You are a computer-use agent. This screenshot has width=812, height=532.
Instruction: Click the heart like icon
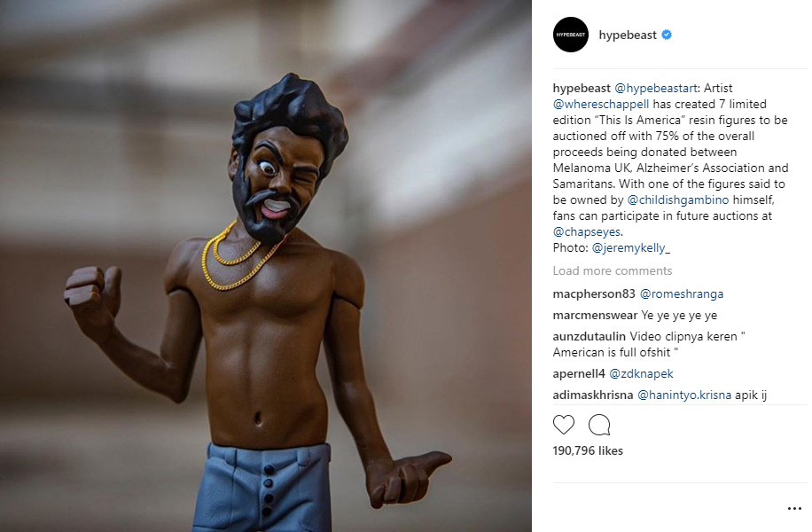pos(564,425)
